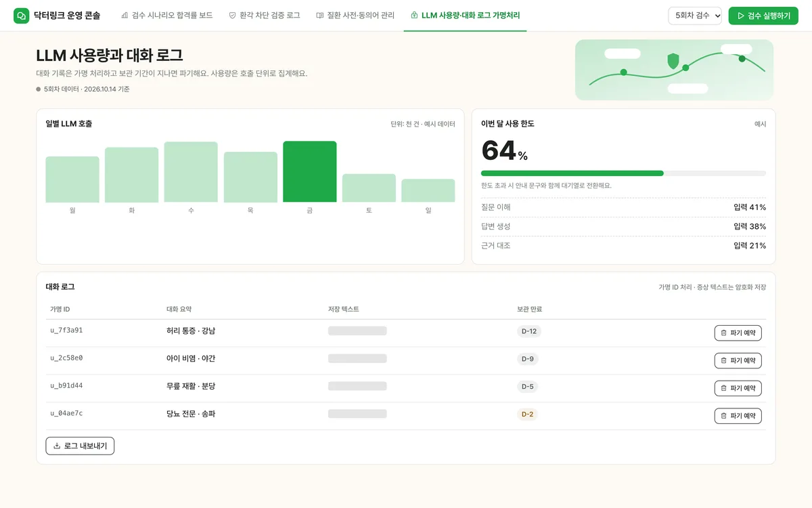
Task: Click the shield illustration banner
Action: 674,70
